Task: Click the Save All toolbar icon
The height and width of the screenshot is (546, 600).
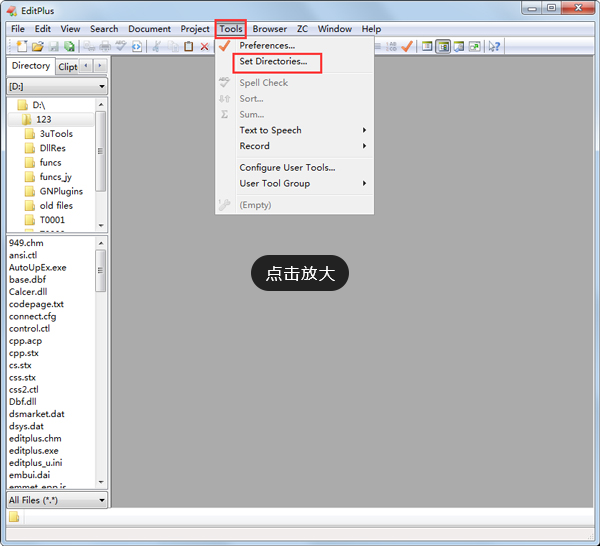Action: click(x=69, y=47)
